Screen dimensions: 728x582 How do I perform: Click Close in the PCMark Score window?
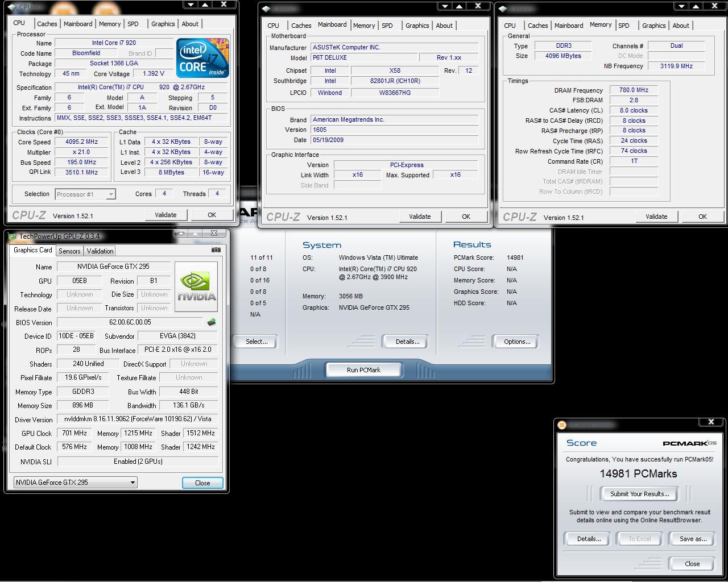point(692,564)
